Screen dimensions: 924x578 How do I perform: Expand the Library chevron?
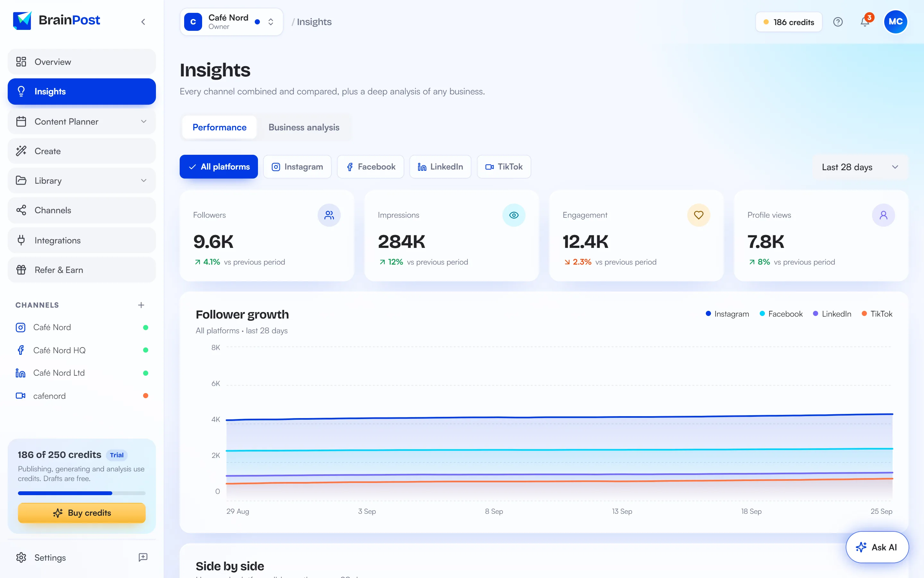tap(144, 180)
